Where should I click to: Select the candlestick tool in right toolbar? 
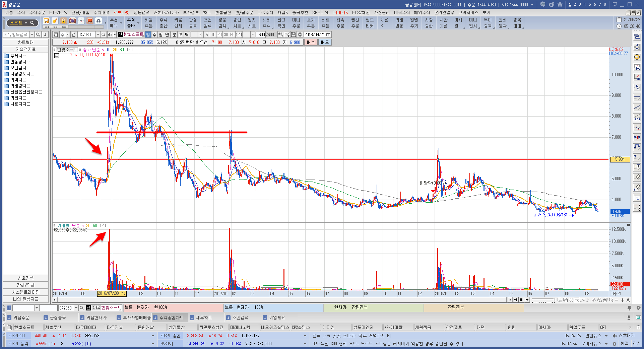[637, 137]
